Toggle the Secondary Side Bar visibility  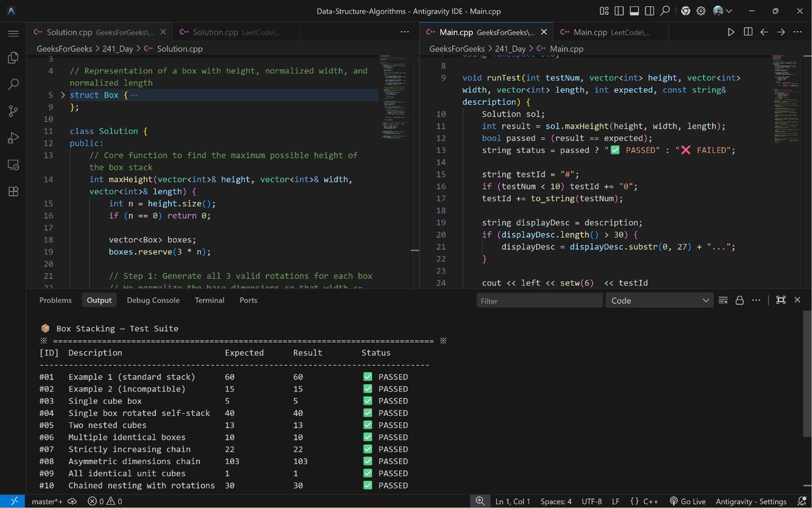[x=650, y=11]
